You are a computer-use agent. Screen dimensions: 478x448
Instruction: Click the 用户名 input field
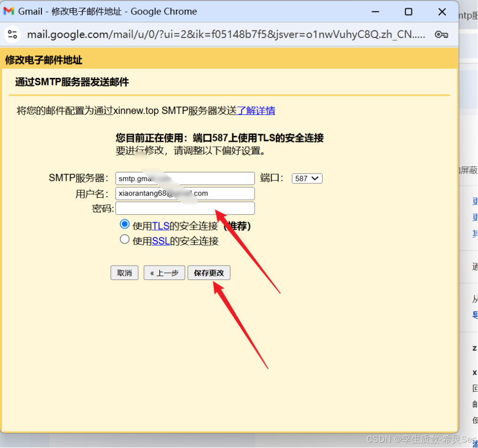[x=185, y=193]
